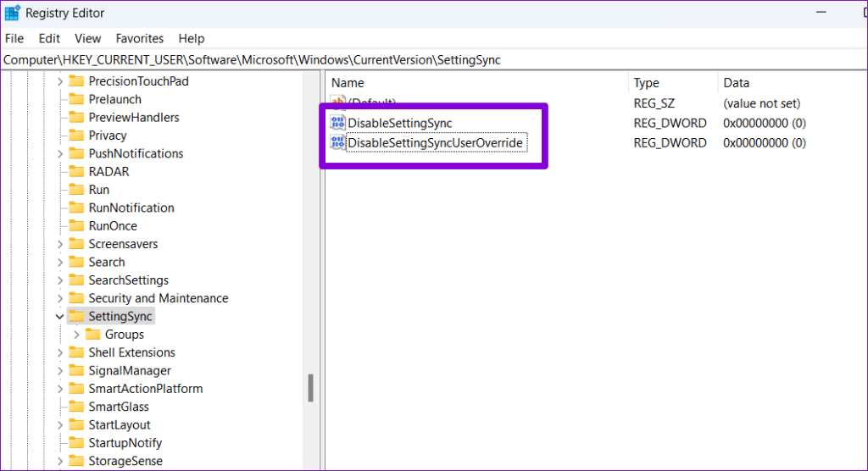Click the Run folder icon

coord(76,190)
